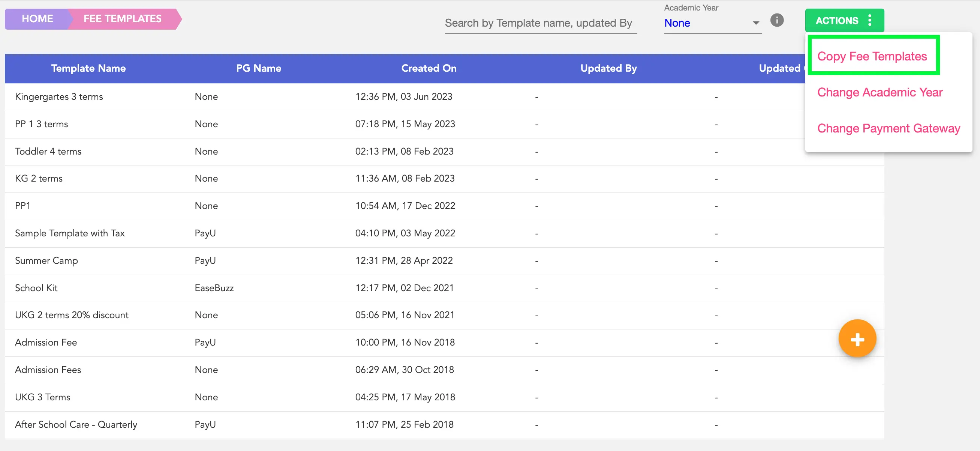Click the info icon beside Academic Year
The height and width of the screenshot is (451, 980).
(x=777, y=20)
